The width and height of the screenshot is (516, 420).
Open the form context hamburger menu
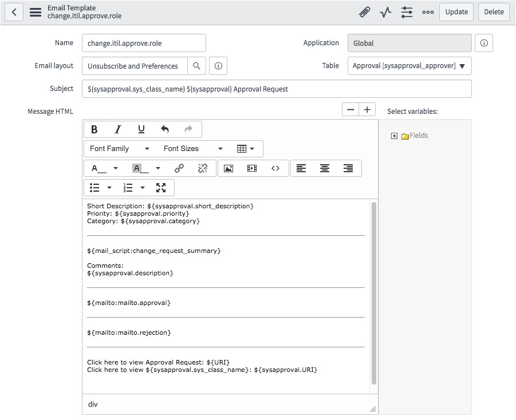pos(36,12)
